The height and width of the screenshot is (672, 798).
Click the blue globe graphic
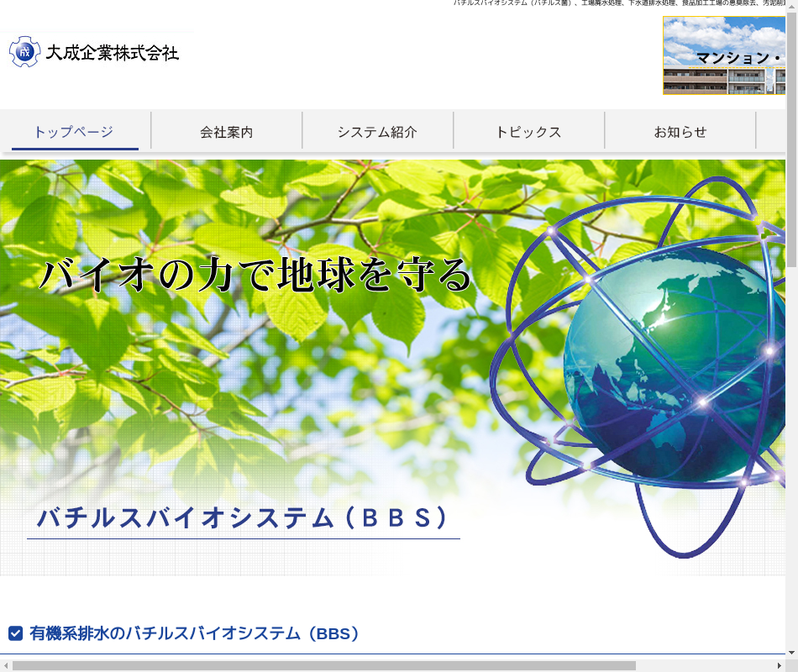[664, 365]
